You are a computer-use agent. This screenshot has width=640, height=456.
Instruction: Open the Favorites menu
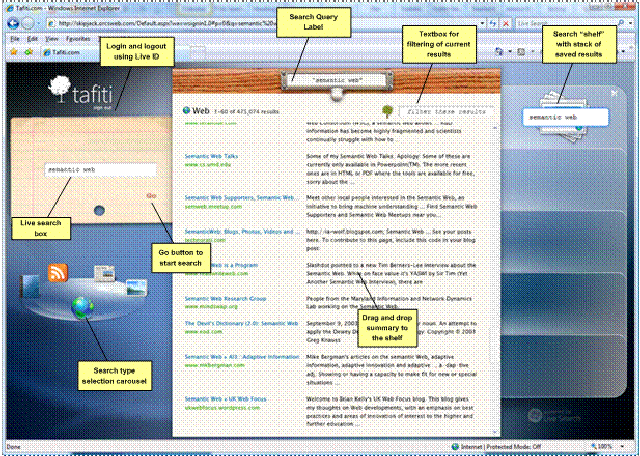78,37
